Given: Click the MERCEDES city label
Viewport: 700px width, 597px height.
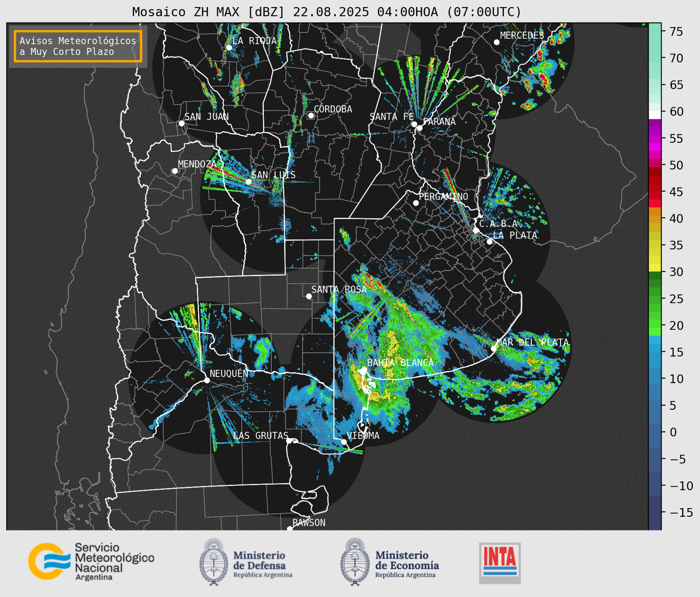Looking at the screenshot, I should point(522,36).
